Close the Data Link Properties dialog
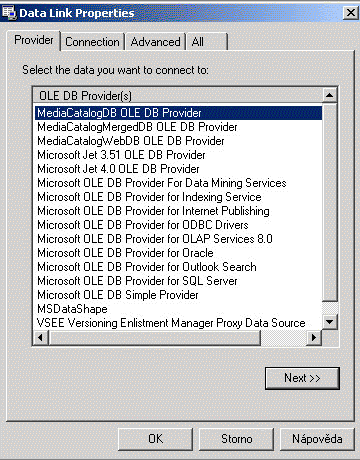The height and width of the screenshot is (460, 360). [x=351, y=13]
